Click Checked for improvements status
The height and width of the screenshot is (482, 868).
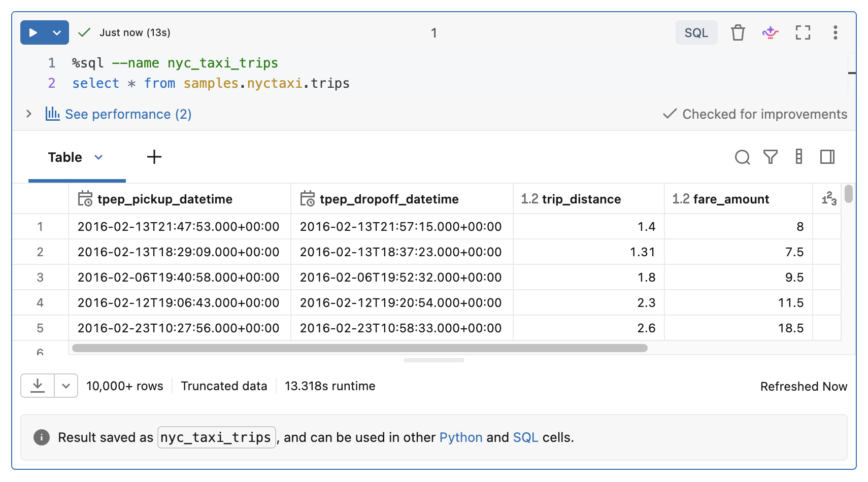click(x=755, y=114)
